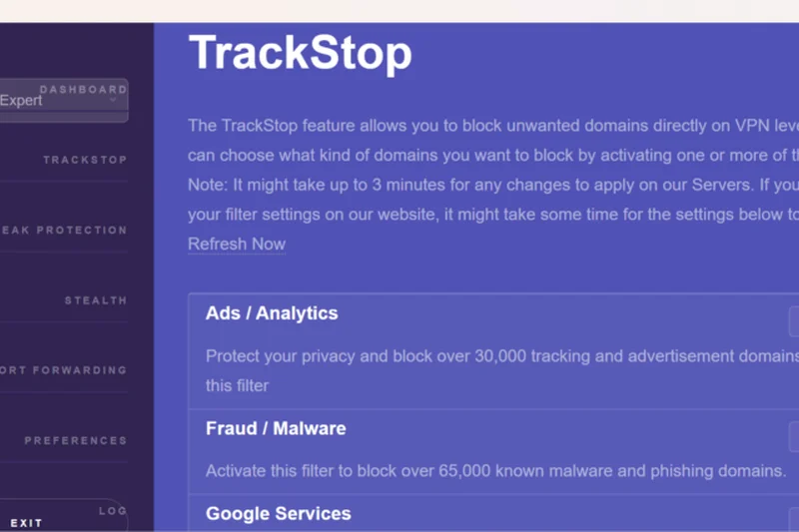Screen dimensions: 799x532
Task: Open the Dashboard section in sidebar
Action: point(83,89)
